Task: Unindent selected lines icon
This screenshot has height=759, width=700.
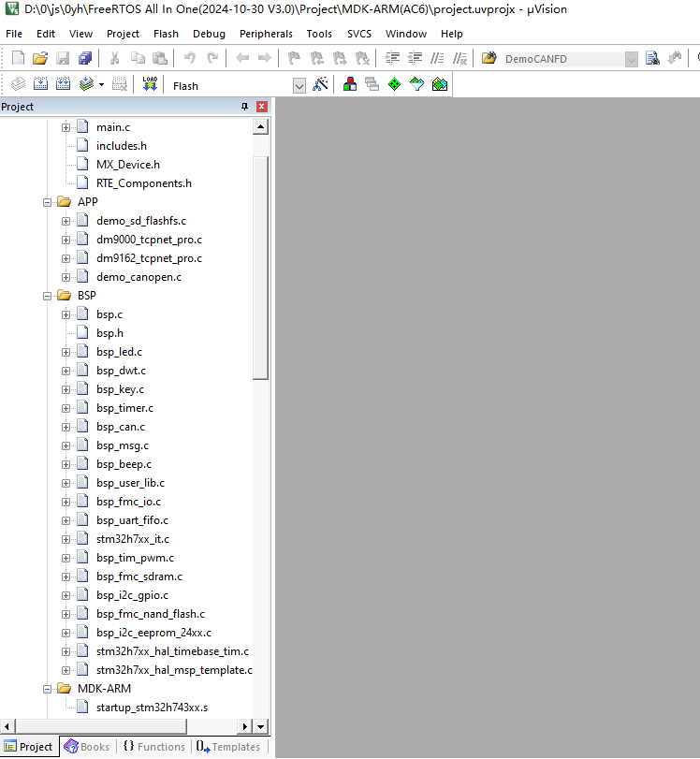Action: [x=415, y=59]
